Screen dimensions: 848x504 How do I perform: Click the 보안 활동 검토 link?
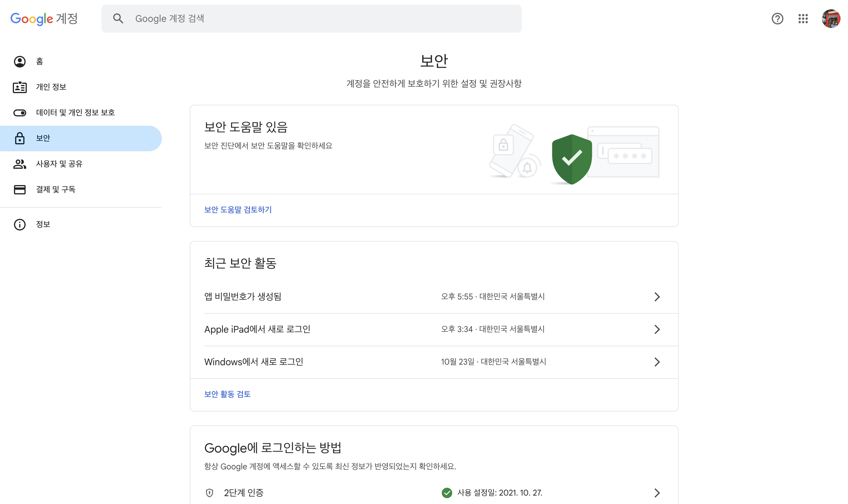coord(227,394)
